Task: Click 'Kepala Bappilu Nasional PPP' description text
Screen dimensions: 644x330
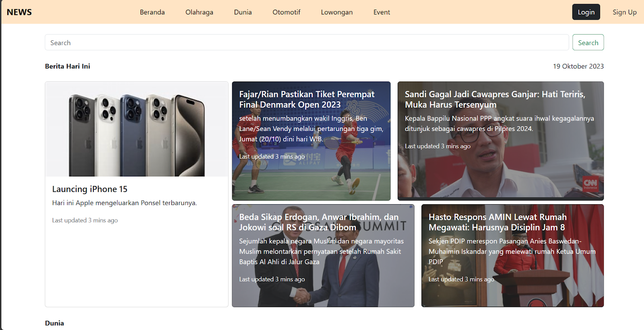Action: (x=499, y=123)
